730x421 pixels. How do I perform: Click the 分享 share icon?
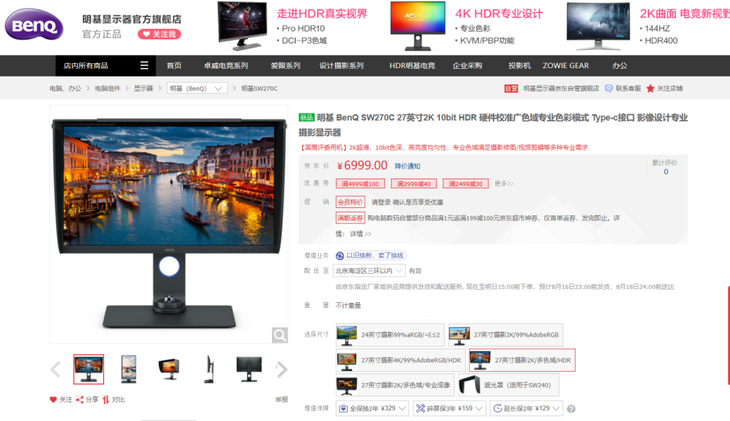click(80, 400)
